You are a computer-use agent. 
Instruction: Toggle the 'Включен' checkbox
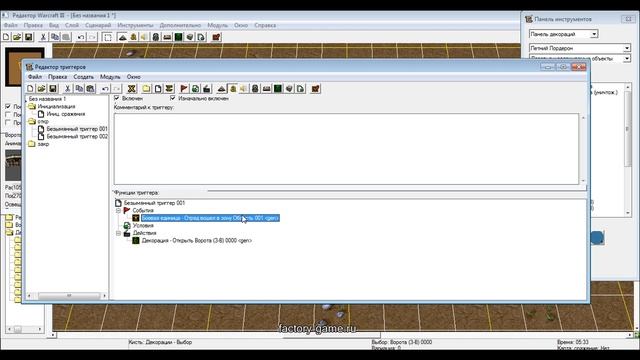click(x=117, y=98)
